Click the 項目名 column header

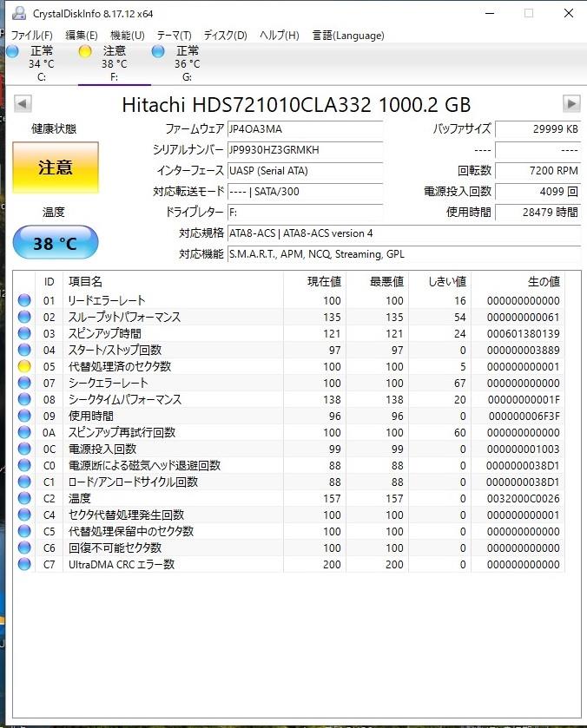click(173, 281)
